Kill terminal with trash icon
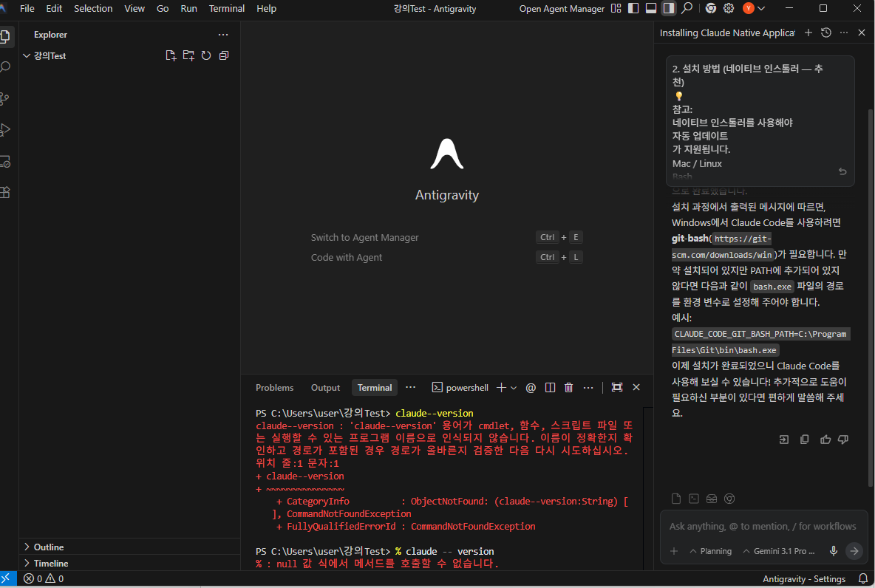The height and width of the screenshot is (588, 875). click(568, 388)
